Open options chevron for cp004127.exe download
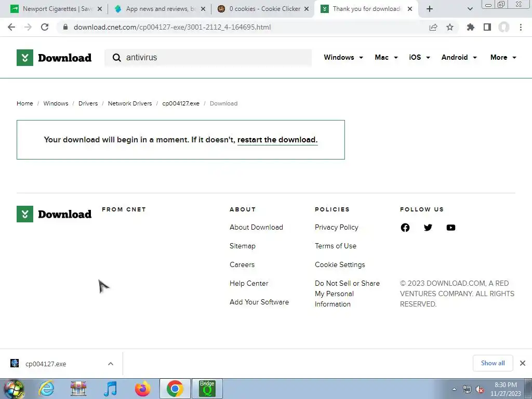The image size is (532, 399). [111, 364]
